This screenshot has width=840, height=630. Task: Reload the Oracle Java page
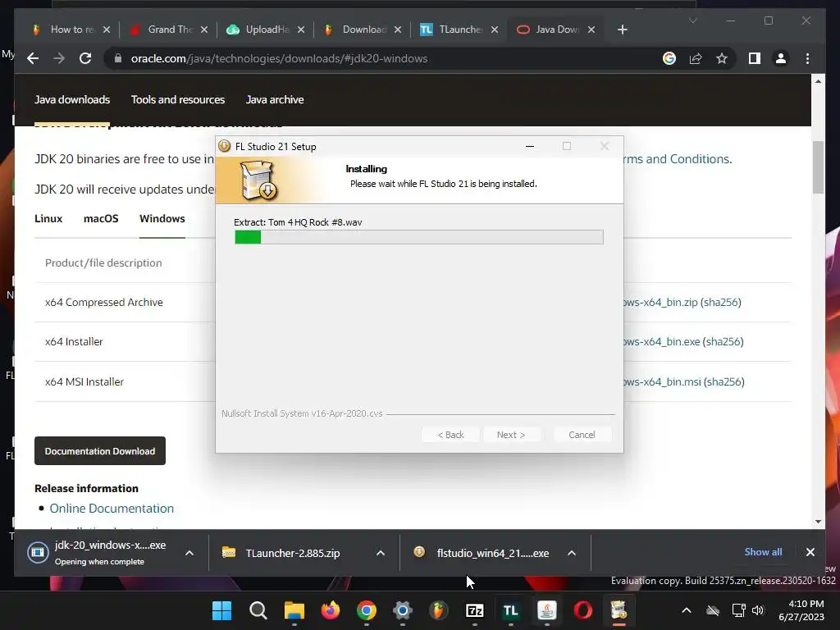click(x=85, y=58)
